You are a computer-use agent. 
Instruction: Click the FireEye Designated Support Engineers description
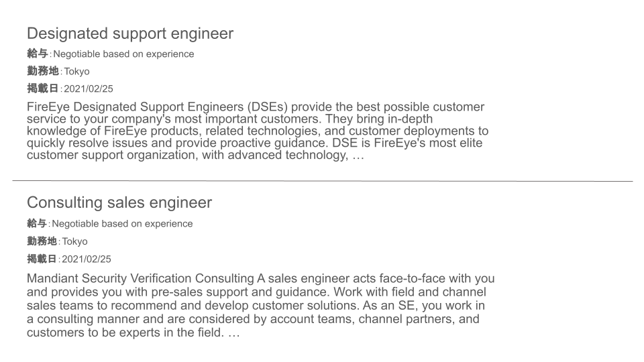258,131
